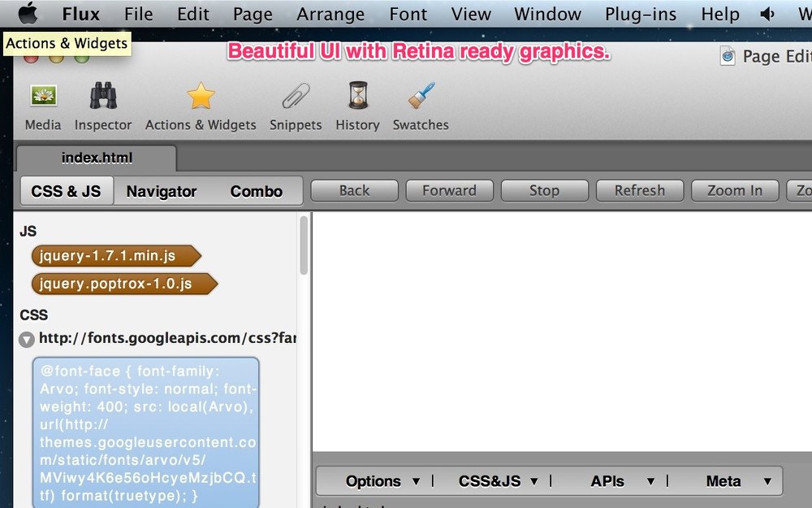Open the Inspector binoculars icon
The width and height of the screenshot is (812, 508).
pyautogui.click(x=103, y=95)
